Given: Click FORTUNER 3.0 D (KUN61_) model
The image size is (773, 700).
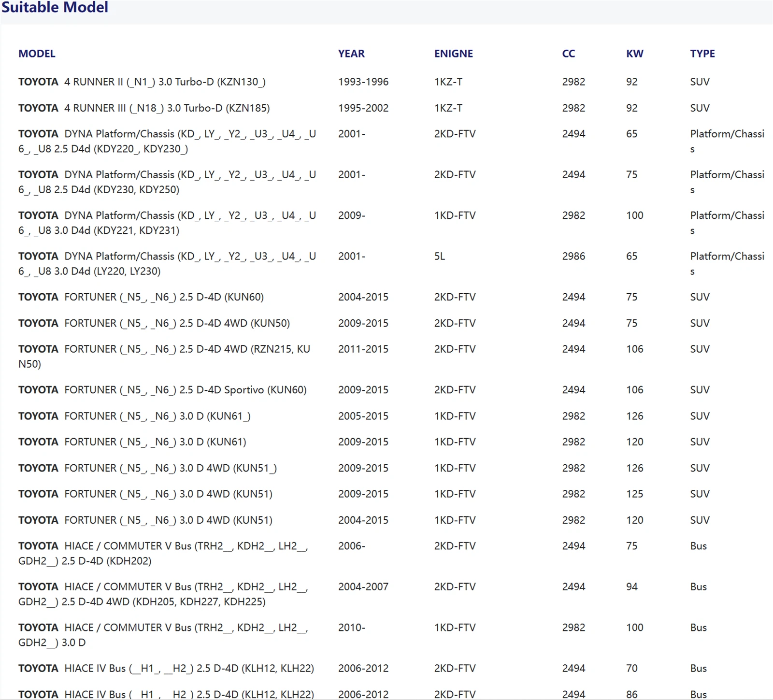Looking at the screenshot, I should coord(134,416).
